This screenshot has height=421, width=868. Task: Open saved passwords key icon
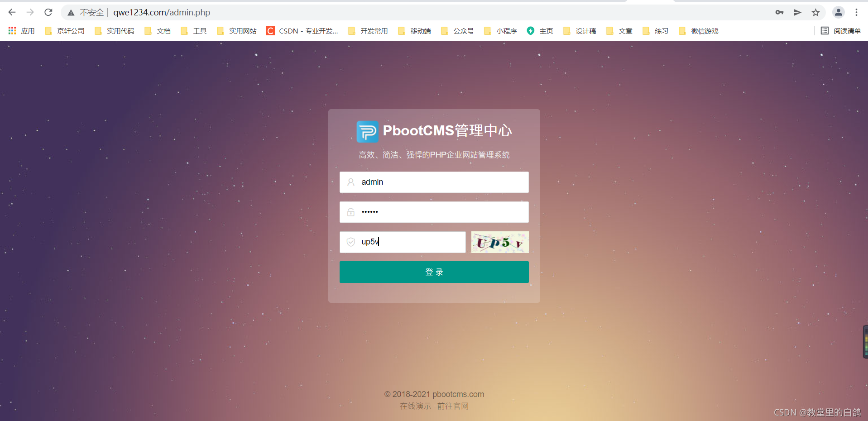point(779,12)
